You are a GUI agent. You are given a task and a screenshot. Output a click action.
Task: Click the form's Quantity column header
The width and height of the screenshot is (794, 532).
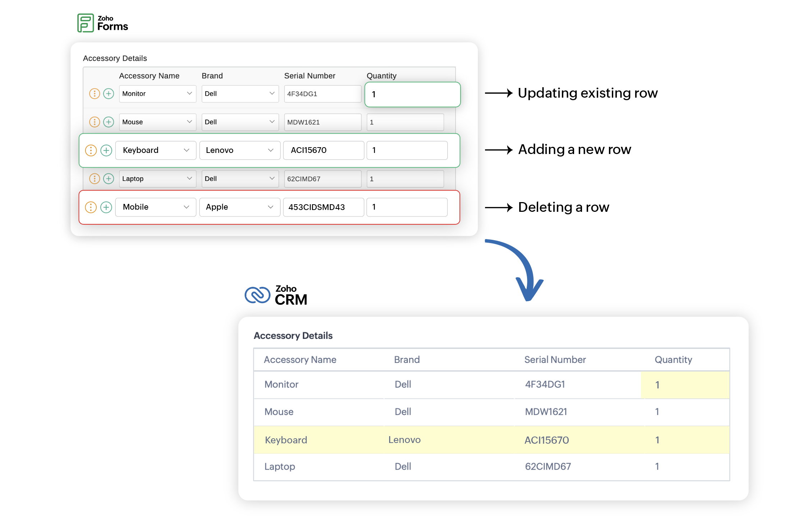382,76
